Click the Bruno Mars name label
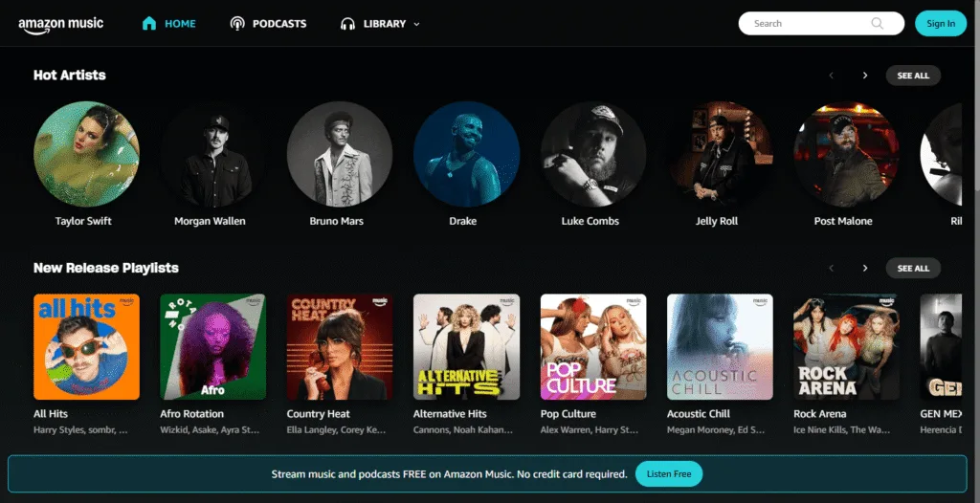This screenshot has height=503, width=980. tap(336, 221)
